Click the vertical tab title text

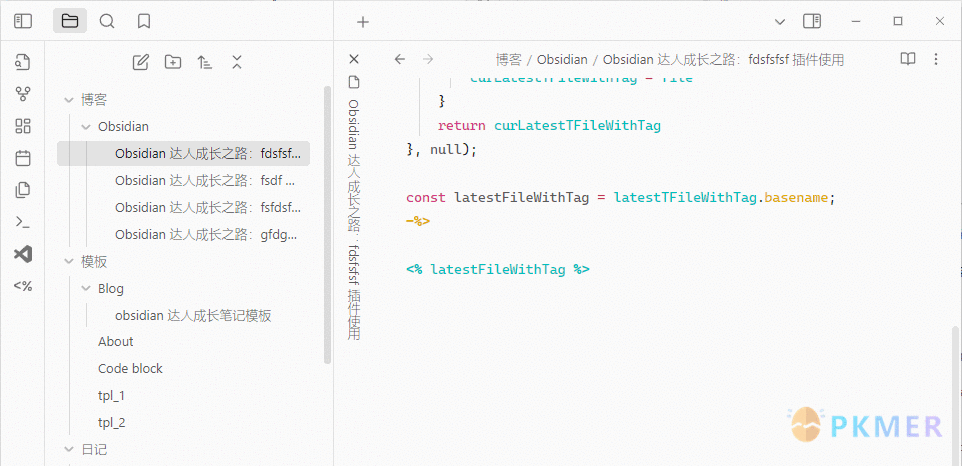[x=353, y=220]
